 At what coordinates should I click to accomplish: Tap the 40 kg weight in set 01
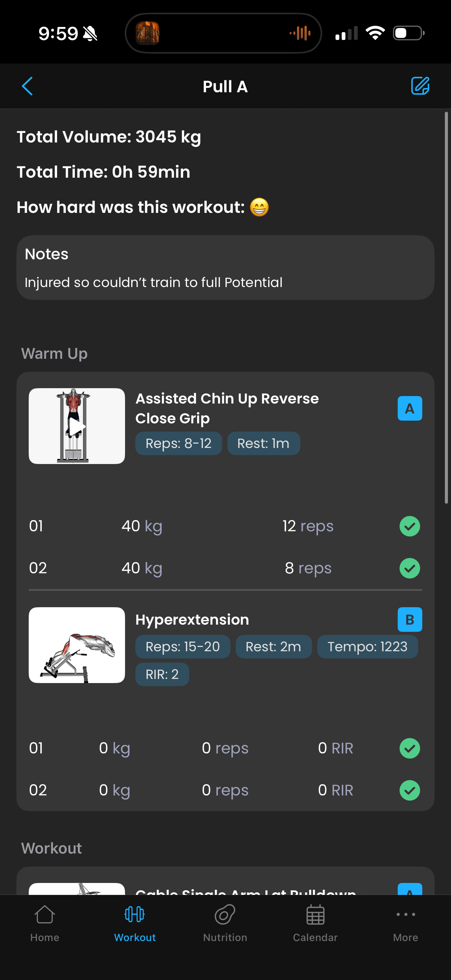click(142, 526)
